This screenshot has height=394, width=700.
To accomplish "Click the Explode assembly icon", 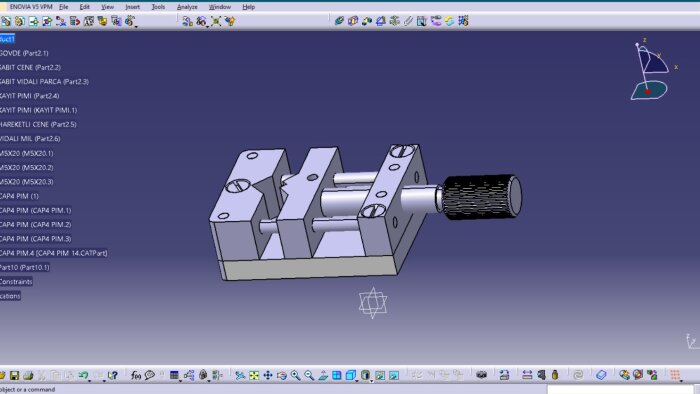I will tap(216, 21).
